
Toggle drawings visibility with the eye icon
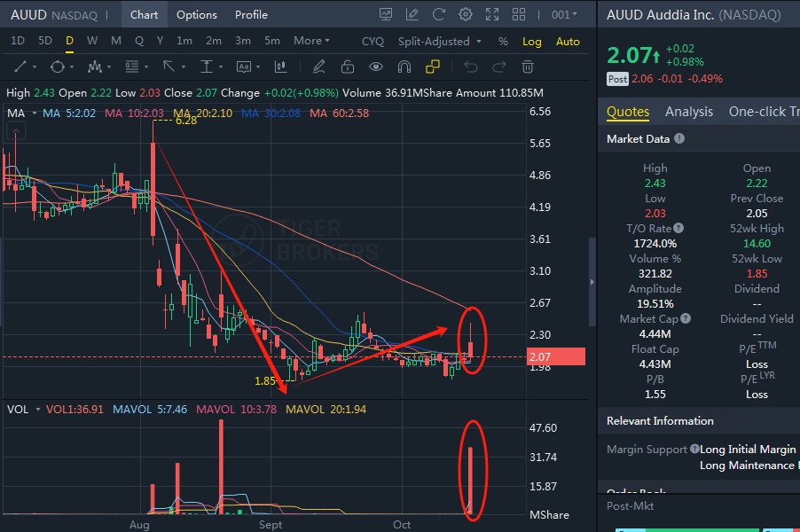(x=376, y=66)
